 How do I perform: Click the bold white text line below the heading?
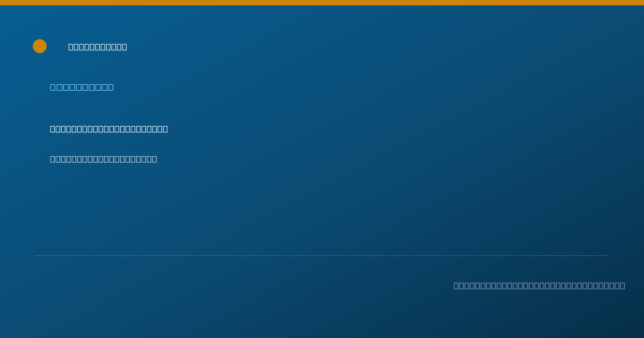pyautogui.click(x=109, y=129)
